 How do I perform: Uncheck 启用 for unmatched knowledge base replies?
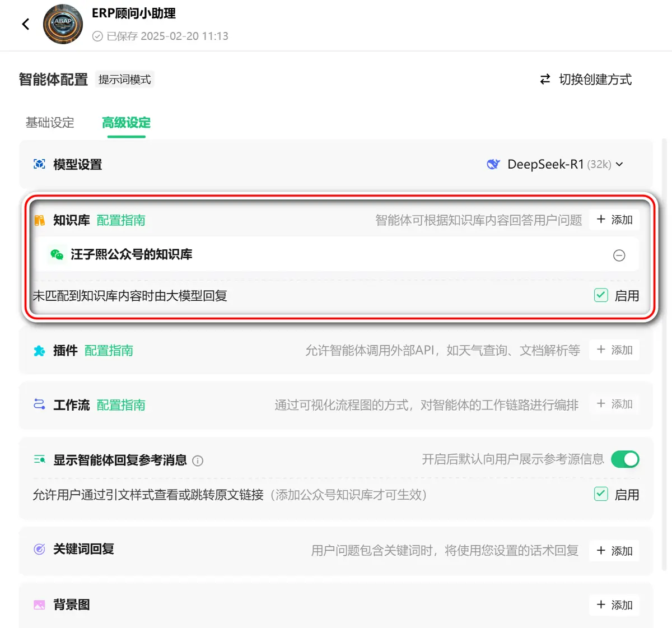[x=601, y=295]
